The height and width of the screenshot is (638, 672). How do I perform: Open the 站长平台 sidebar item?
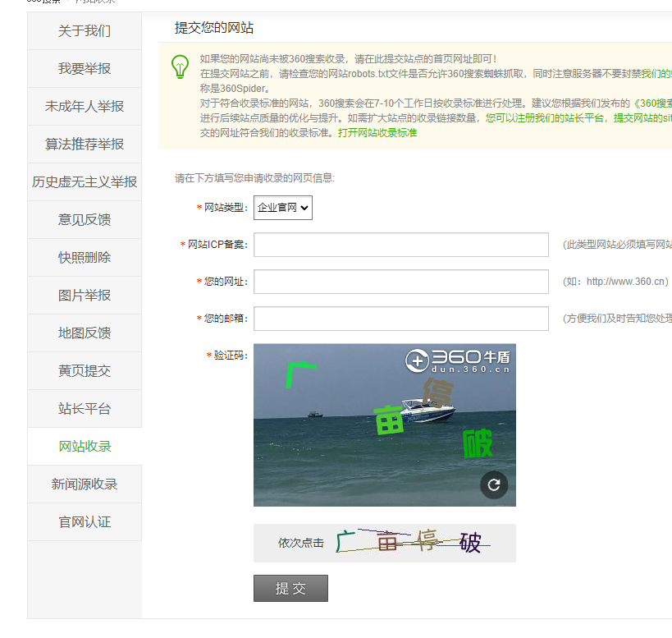click(x=85, y=408)
